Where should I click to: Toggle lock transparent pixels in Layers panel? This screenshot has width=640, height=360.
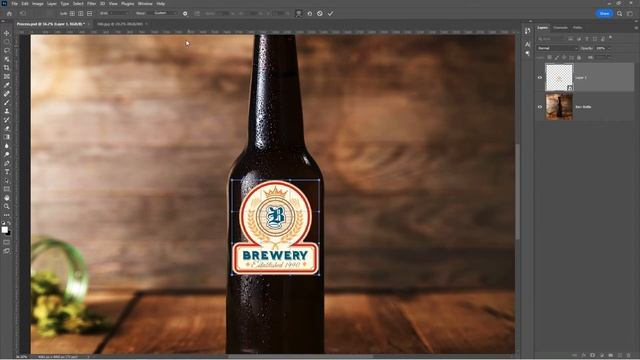[549, 58]
